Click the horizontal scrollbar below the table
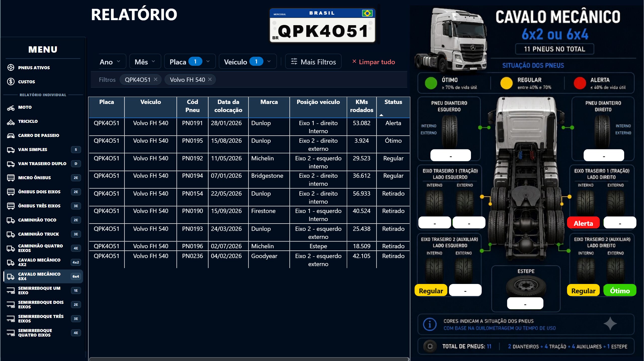Screen dimensions: 644x361 click(249, 359)
